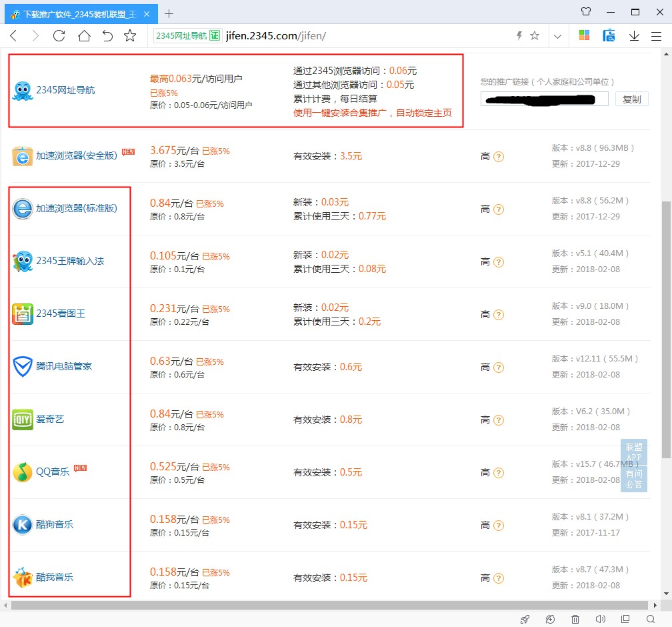Viewport: 672px width, 627px height.
Task: Click the QQ音乐 app icon
Action: [x=22, y=472]
